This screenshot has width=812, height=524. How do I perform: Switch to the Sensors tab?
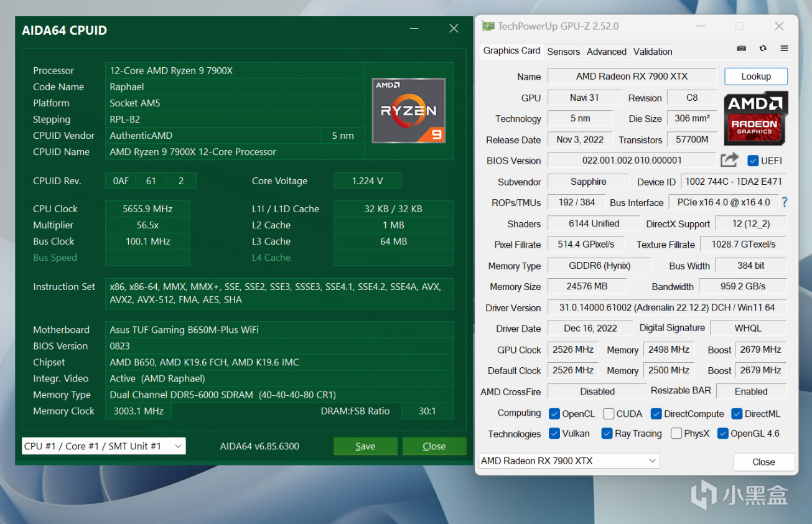[x=563, y=52]
